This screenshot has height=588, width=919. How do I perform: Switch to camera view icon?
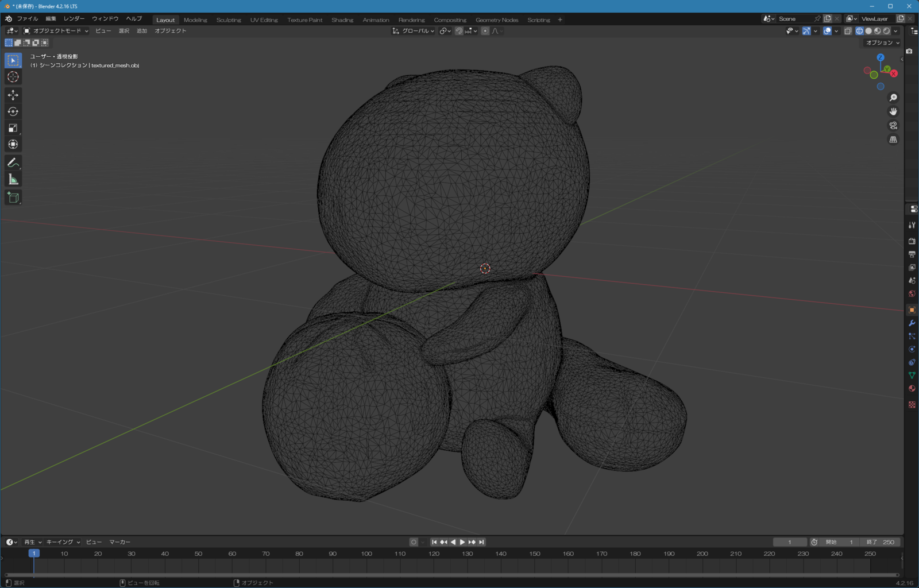pos(893,125)
